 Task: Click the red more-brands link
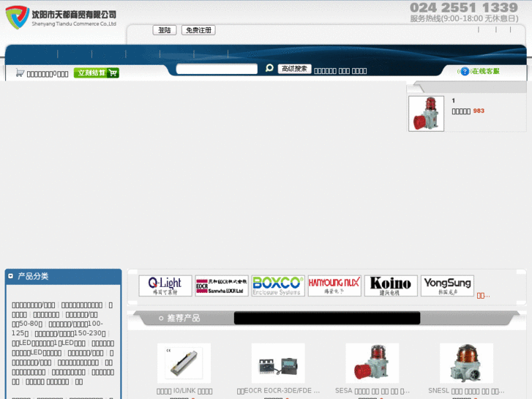tap(483, 296)
